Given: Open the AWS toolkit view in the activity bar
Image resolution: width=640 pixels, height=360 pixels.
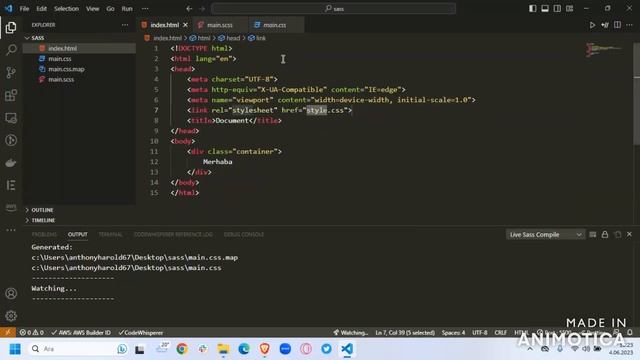Looking at the screenshot, I should point(11,207).
